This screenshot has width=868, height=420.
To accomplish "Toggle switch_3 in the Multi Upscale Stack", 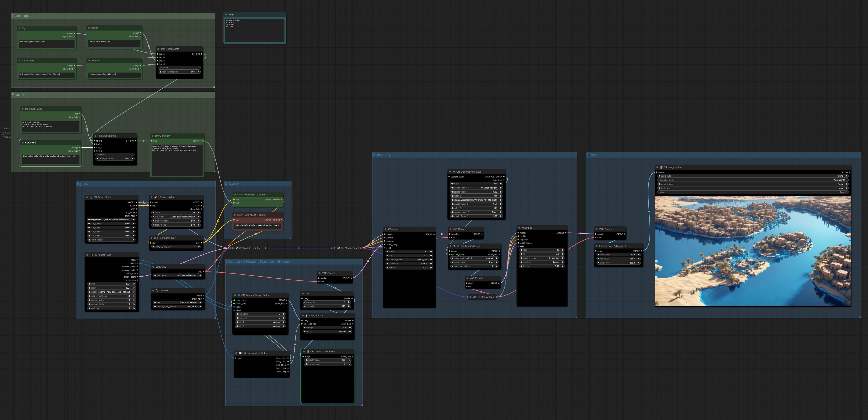I will point(476,208).
